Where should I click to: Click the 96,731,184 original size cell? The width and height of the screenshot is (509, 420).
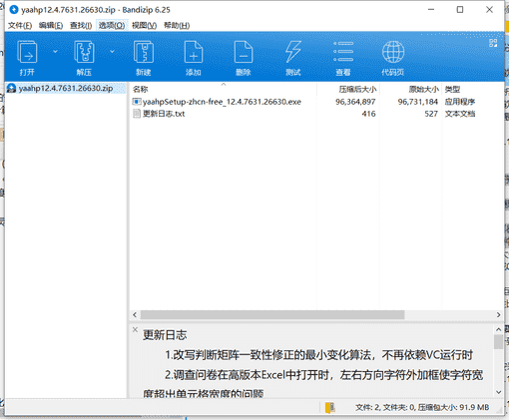point(418,102)
